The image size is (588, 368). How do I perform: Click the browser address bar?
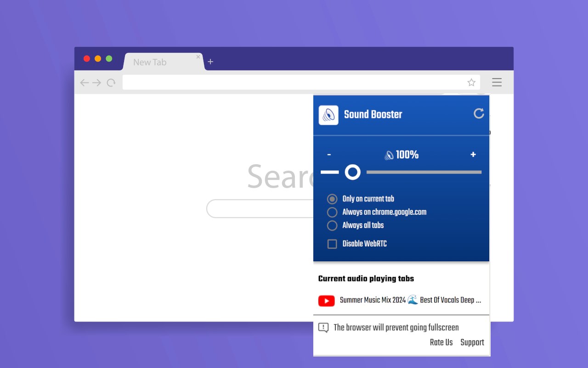click(301, 82)
